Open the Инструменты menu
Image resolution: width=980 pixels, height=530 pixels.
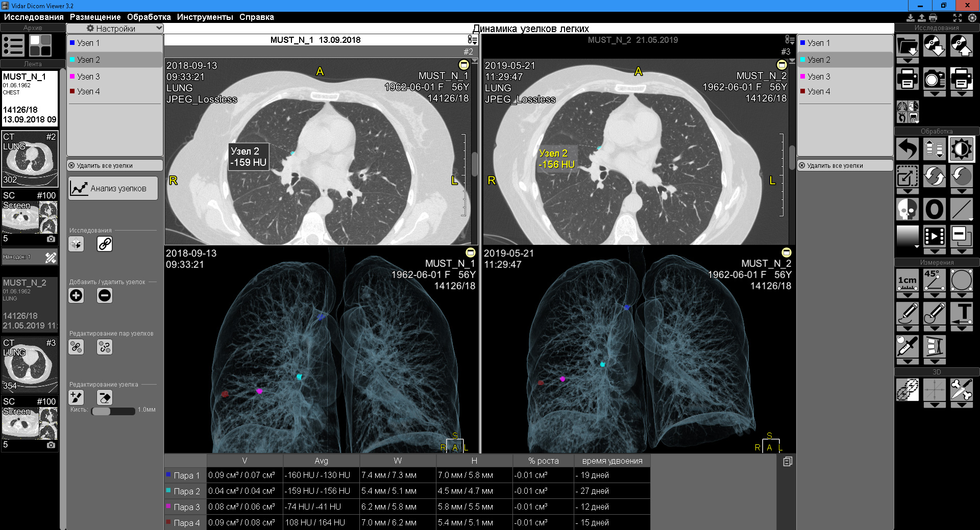coord(205,17)
